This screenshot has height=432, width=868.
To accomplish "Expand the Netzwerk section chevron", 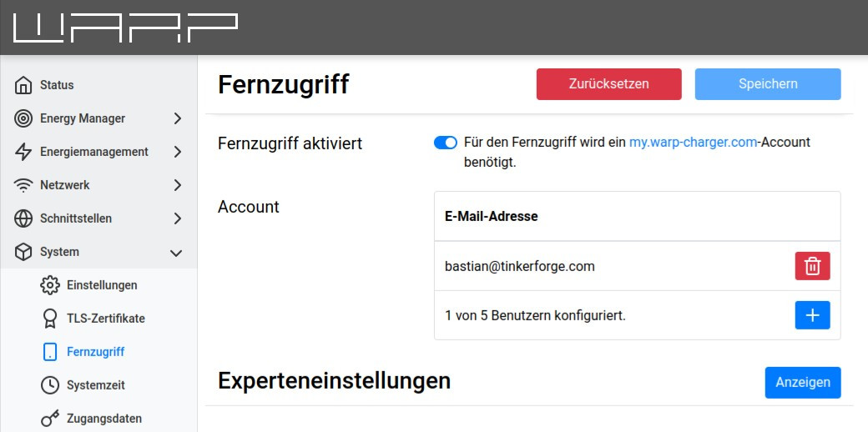I will [177, 185].
